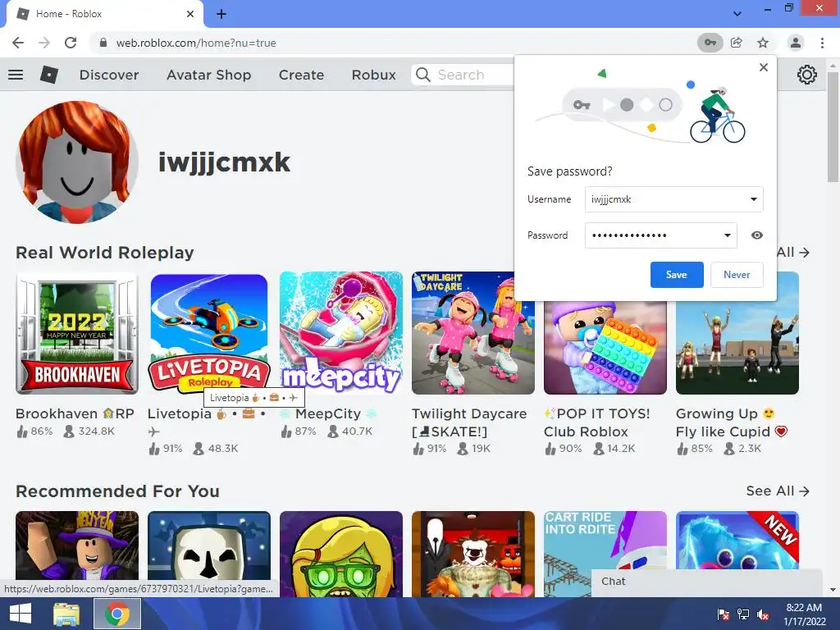This screenshot has width=840, height=630.
Task: Click the page vertical scrollbar thumb
Action: [x=833, y=127]
